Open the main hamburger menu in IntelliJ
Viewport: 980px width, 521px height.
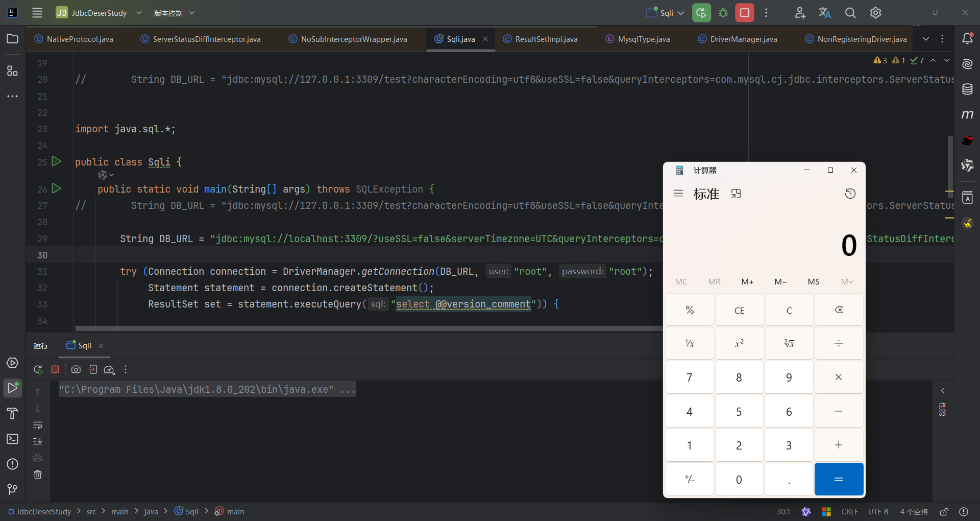[37, 13]
